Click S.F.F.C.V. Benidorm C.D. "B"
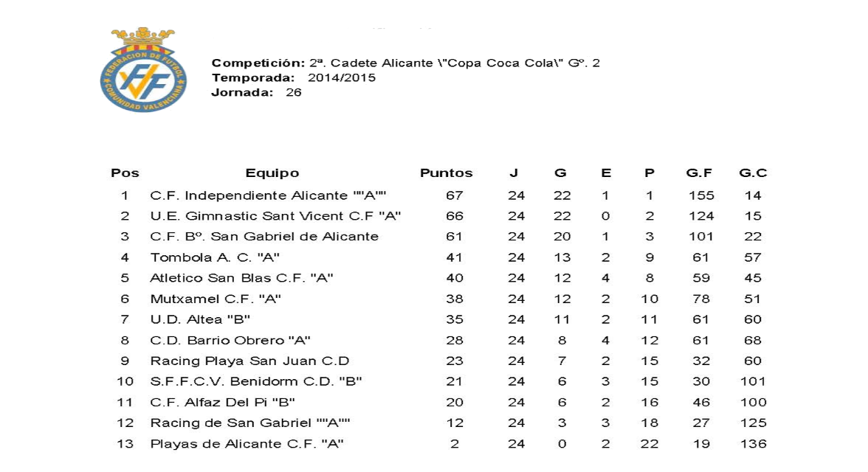Viewport: 868px width, 472px height. pyautogui.click(x=255, y=381)
